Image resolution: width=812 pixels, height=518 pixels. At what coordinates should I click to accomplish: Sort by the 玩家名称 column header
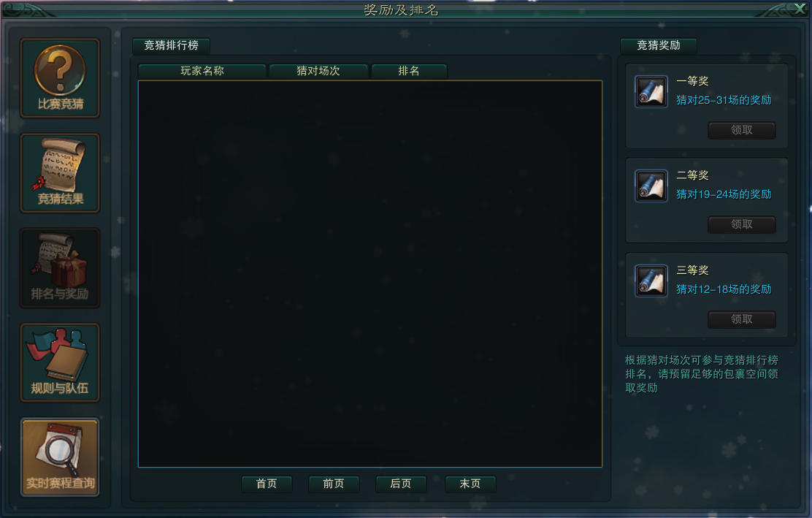(202, 71)
